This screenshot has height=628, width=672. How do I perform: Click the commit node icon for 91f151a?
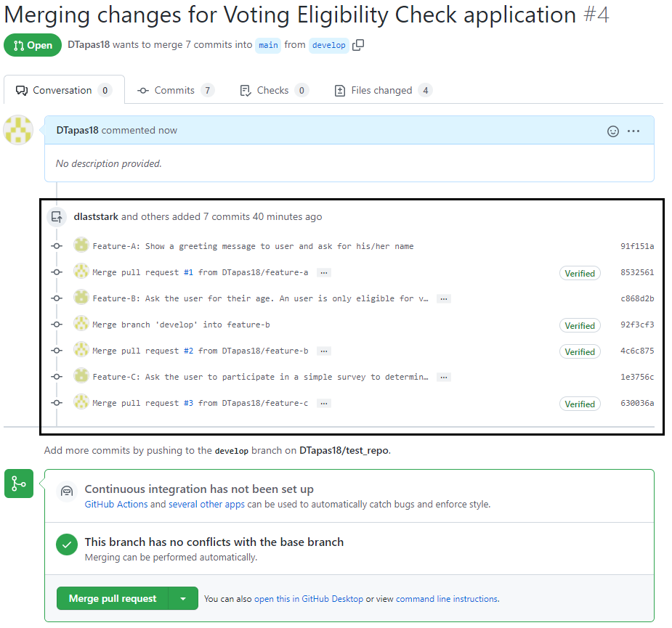tap(57, 246)
